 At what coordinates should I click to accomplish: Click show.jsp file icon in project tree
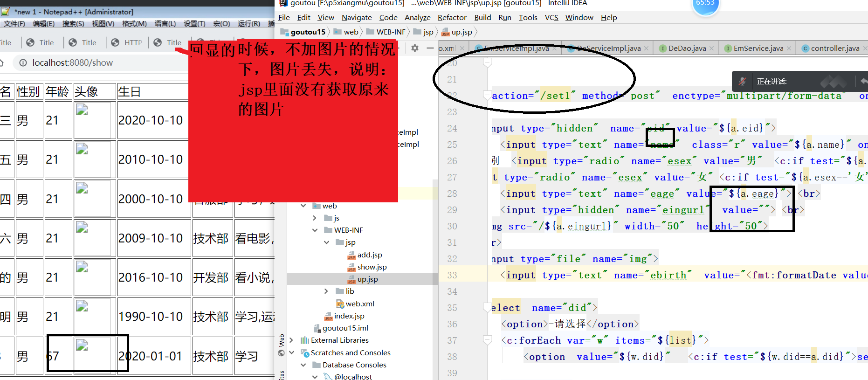pos(351,267)
